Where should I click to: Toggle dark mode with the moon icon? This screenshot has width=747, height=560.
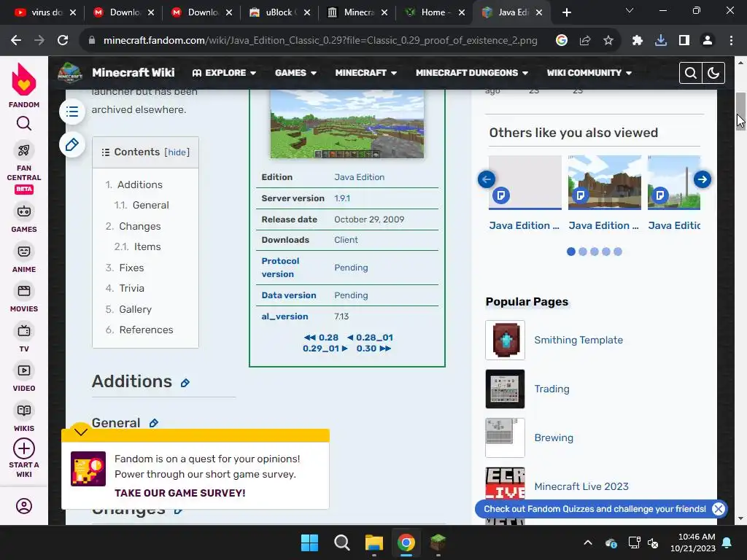click(713, 73)
